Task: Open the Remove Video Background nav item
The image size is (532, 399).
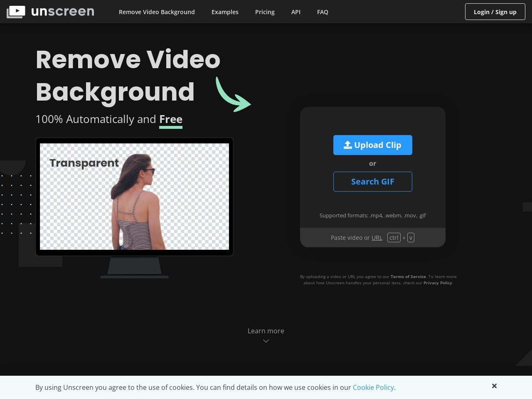Action: coord(157,12)
